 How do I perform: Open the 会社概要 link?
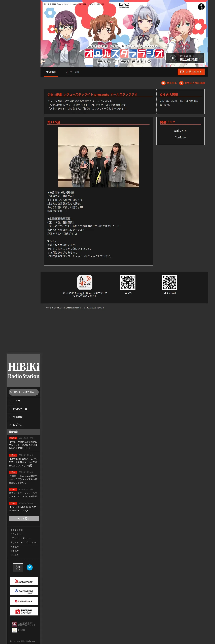click(x=15, y=555)
